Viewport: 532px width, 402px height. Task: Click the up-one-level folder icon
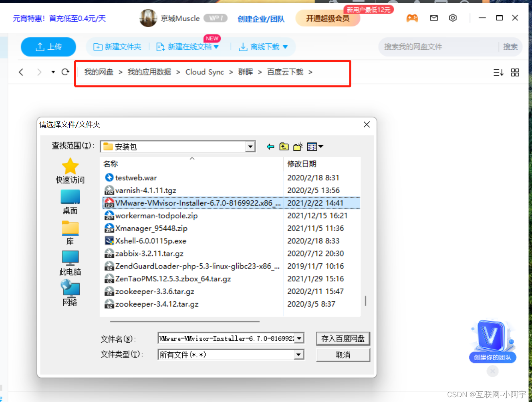click(x=284, y=147)
